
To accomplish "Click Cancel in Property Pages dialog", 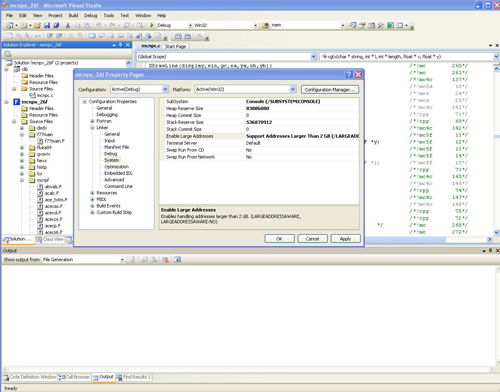I will click(x=312, y=239).
